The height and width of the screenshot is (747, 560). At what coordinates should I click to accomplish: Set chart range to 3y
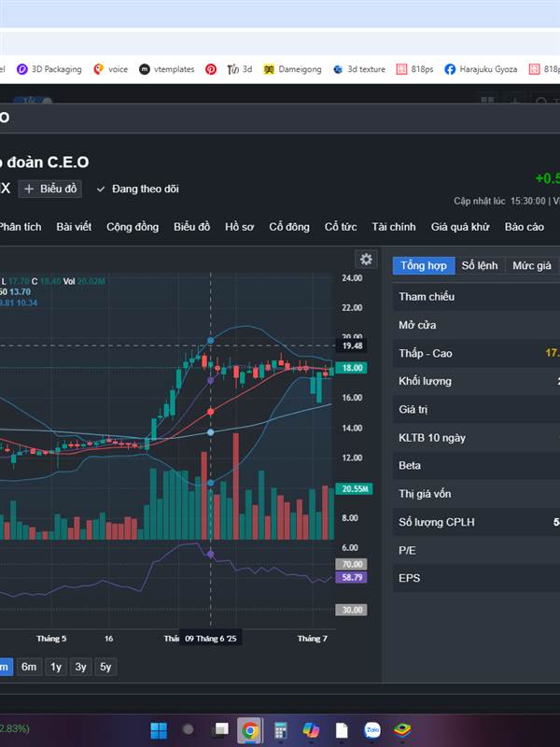coord(80,667)
